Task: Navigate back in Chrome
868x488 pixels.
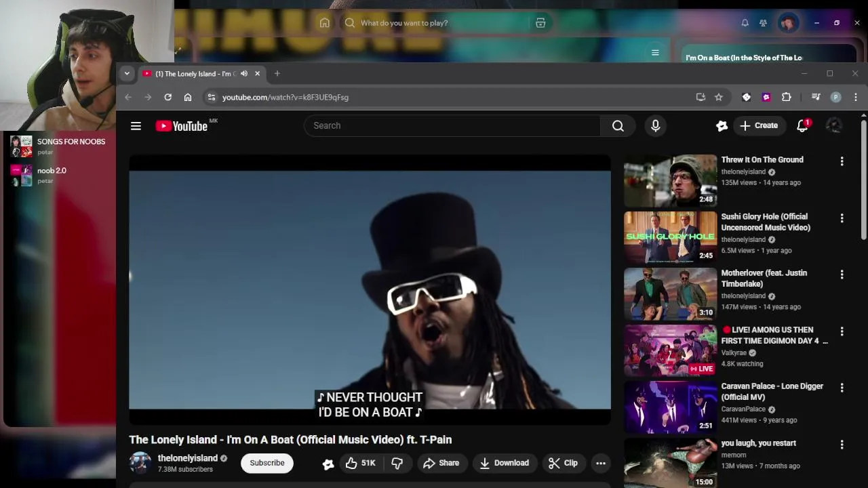Action: coord(128,97)
